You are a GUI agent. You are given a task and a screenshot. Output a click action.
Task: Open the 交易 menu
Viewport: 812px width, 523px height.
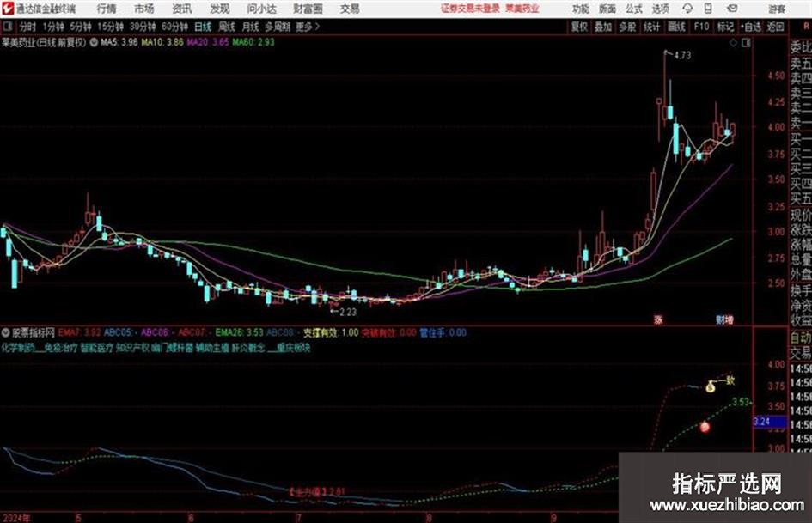(350, 9)
